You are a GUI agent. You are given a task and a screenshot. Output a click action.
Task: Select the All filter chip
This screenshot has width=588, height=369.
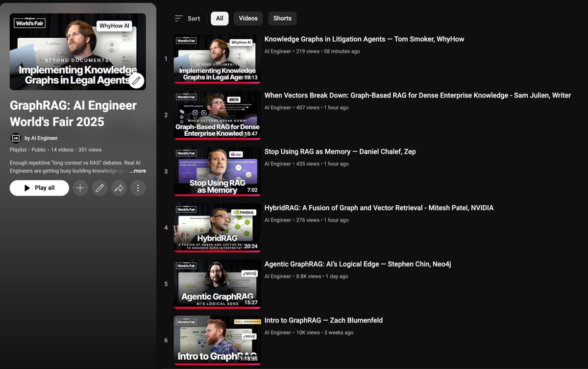(220, 19)
